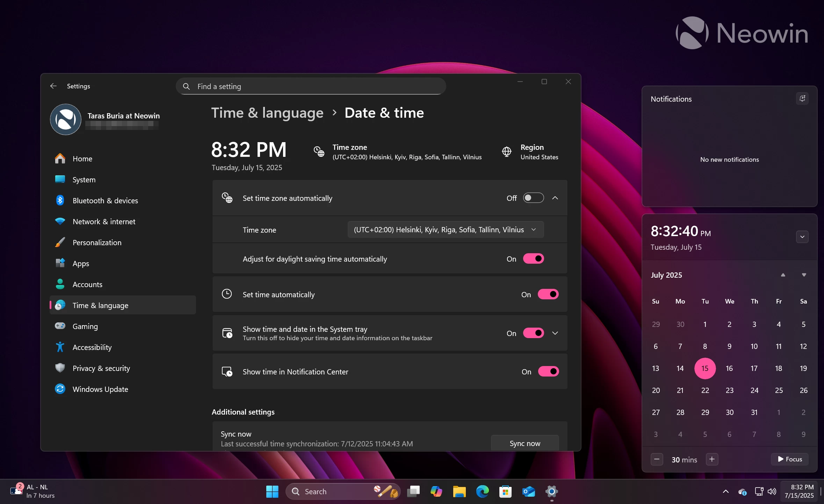This screenshot has height=504, width=824.
Task: Open Apps settings category
Action: 123,263
